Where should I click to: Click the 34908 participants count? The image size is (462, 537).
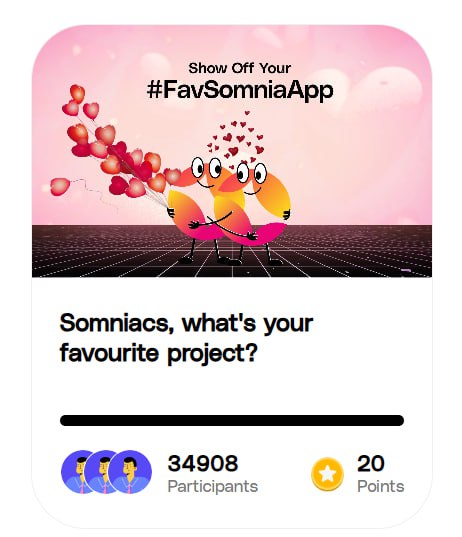coord(203,463)
